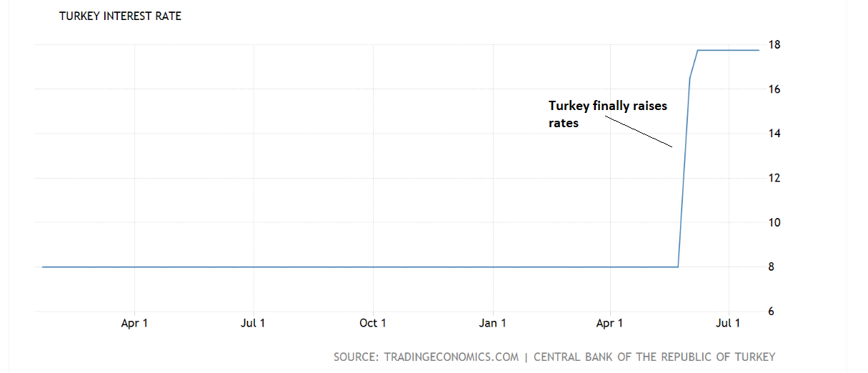Click the 16 y-axis label
Screen dimensions: 868x373
click(774, 89)
